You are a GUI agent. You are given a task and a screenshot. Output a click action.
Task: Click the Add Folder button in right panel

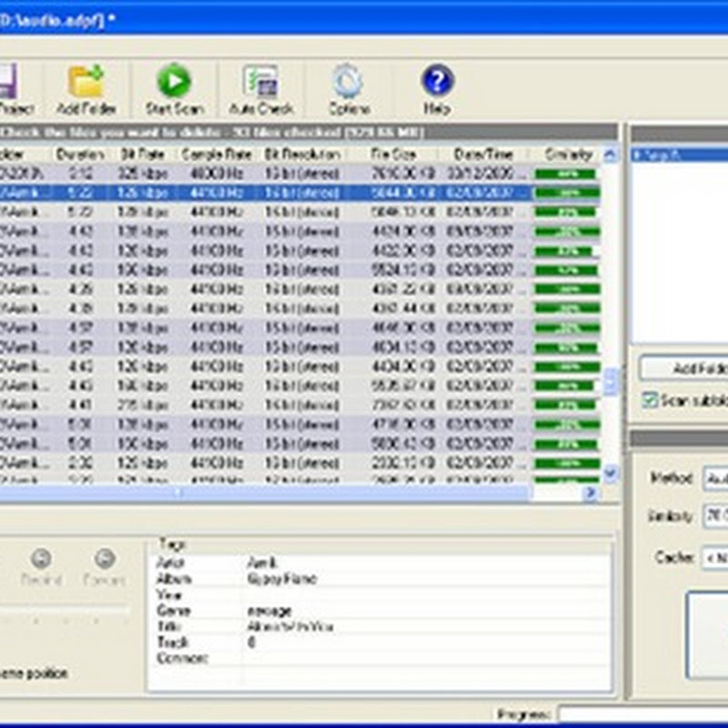pos(684,369)
